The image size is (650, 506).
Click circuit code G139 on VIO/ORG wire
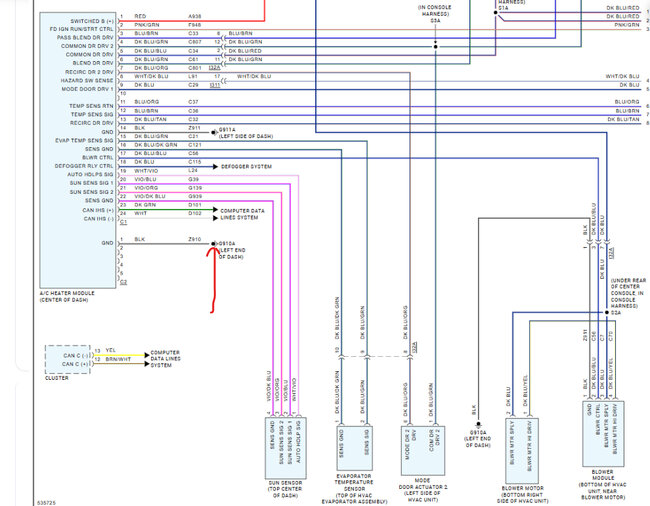195,188
